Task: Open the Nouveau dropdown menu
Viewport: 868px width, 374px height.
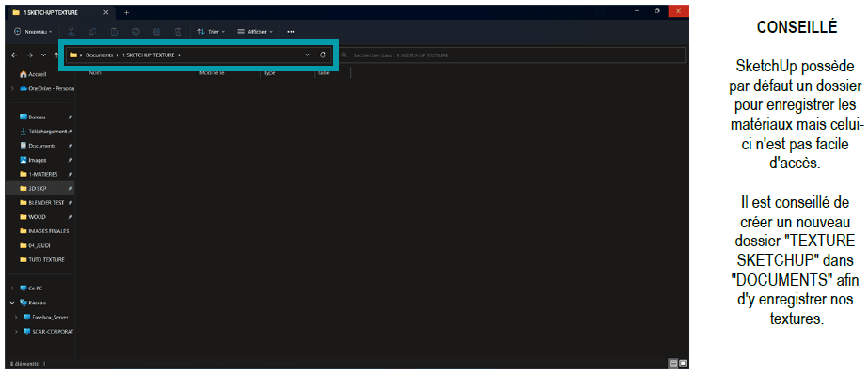Action: point(33,32)
